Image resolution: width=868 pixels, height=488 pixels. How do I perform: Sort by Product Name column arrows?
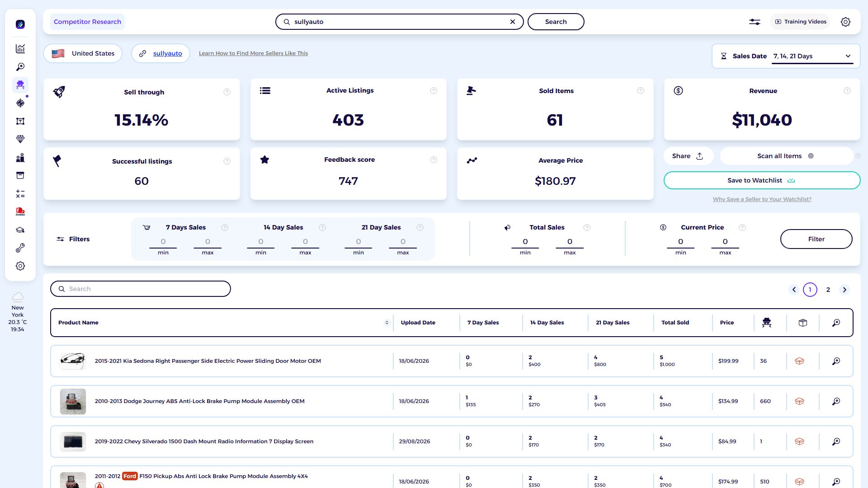click(x=387, y=323)
